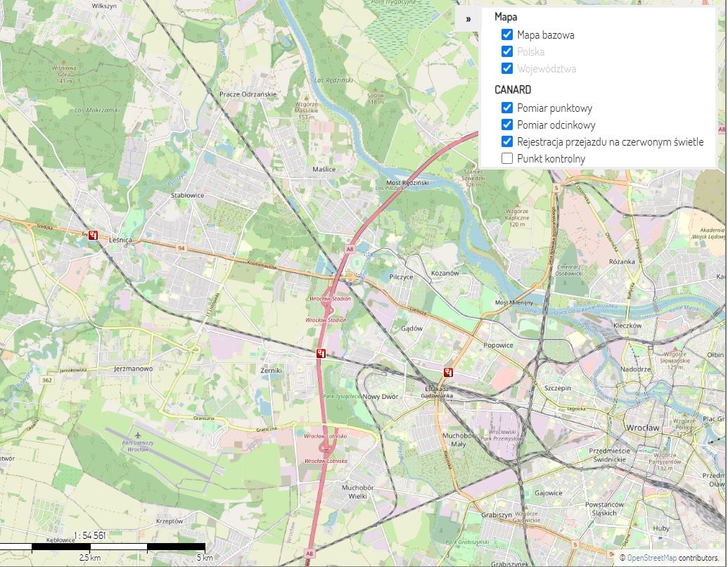Click the Szczepin label
This screenshot has width=728, height=567.
coord(558,388)
